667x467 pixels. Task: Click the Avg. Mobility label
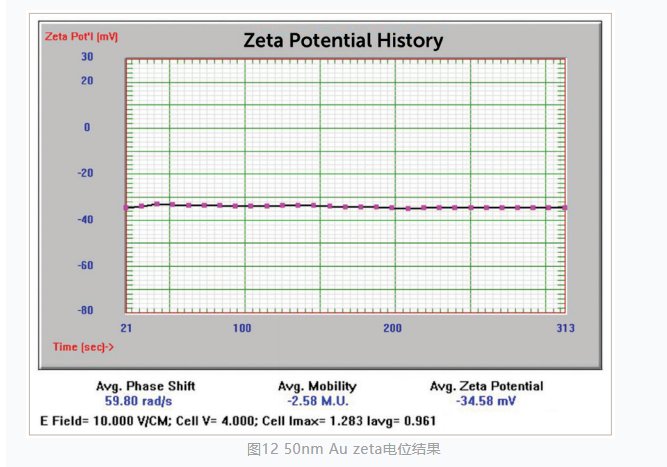(317, 386)
